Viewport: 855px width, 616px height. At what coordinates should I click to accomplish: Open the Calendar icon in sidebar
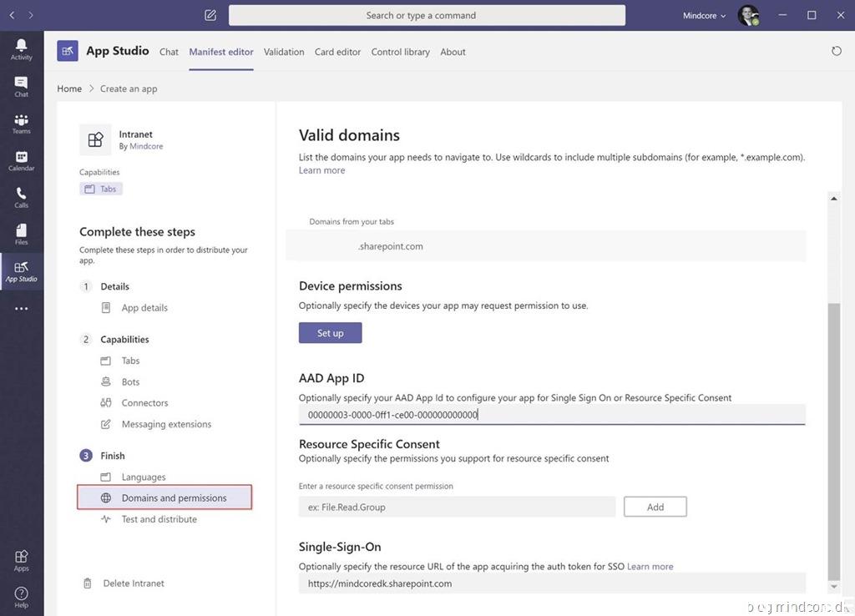coord(21,160)
